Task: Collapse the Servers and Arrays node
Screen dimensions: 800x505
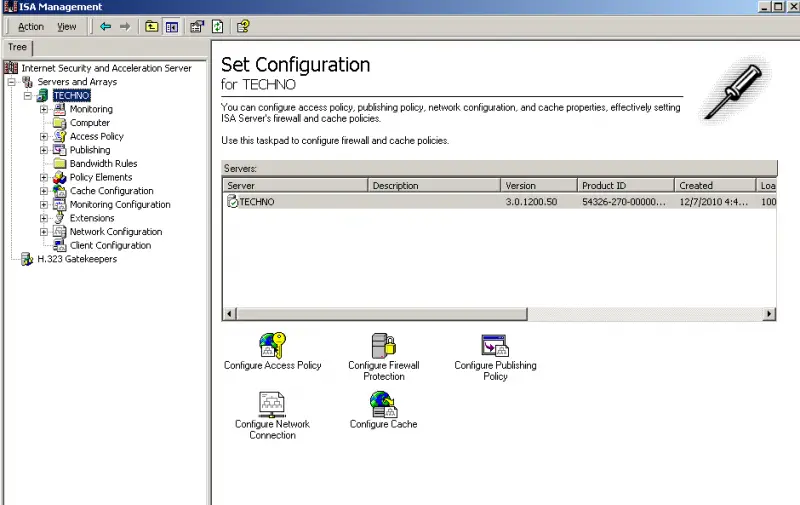Action: tap(11, 82)
